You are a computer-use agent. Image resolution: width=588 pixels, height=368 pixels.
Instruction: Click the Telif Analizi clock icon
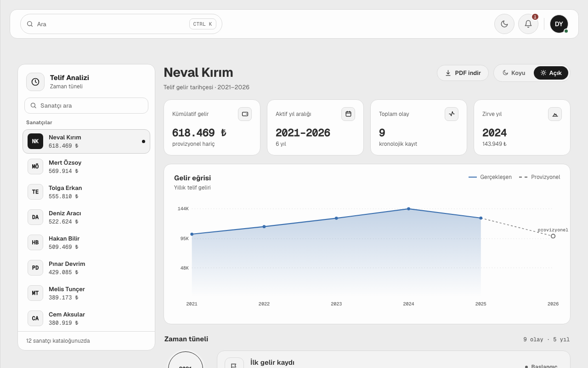pyautogui.click(x=35, y=82)
